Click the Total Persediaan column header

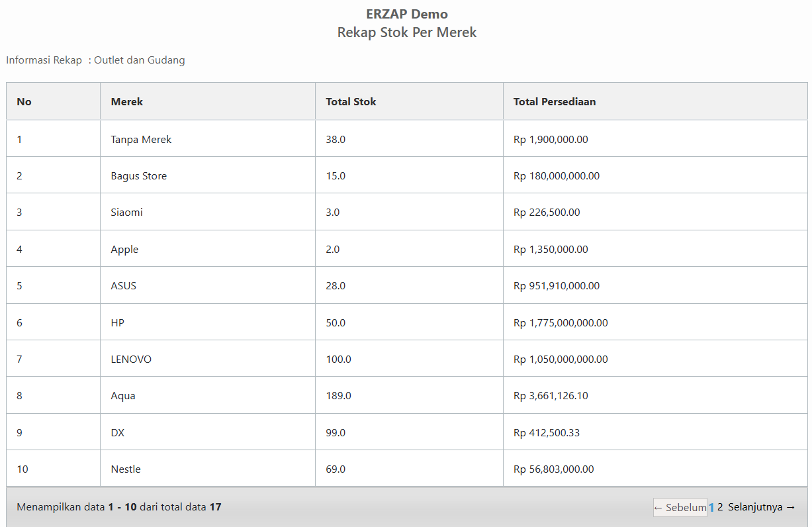click(x=555, y=101)
